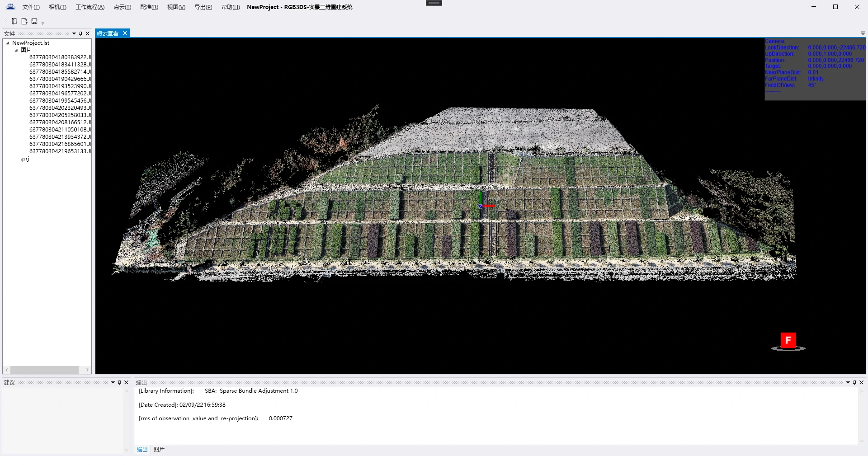Toggle pin on the 文件 panel
The image size is (868, 465).
coord(81,34)
